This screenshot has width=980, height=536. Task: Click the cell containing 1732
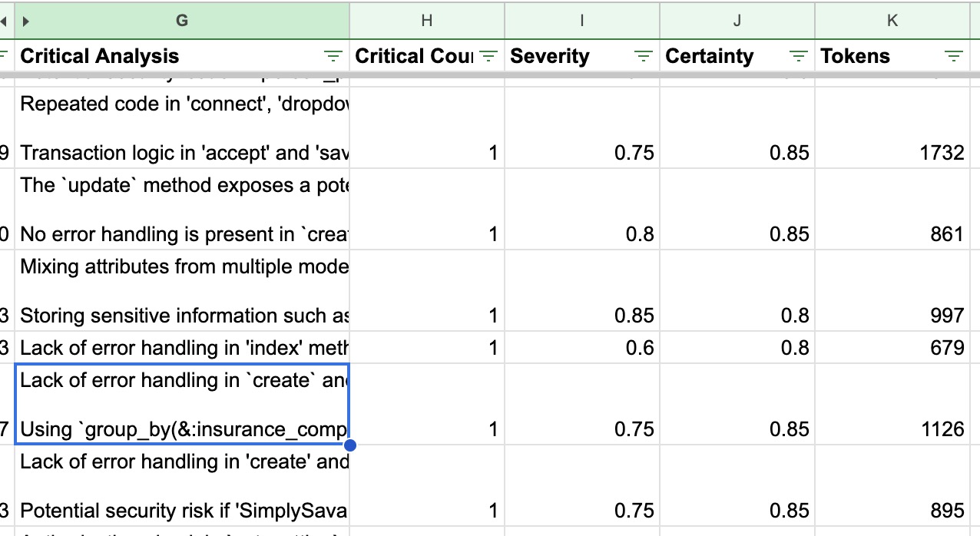coord(892,153)
